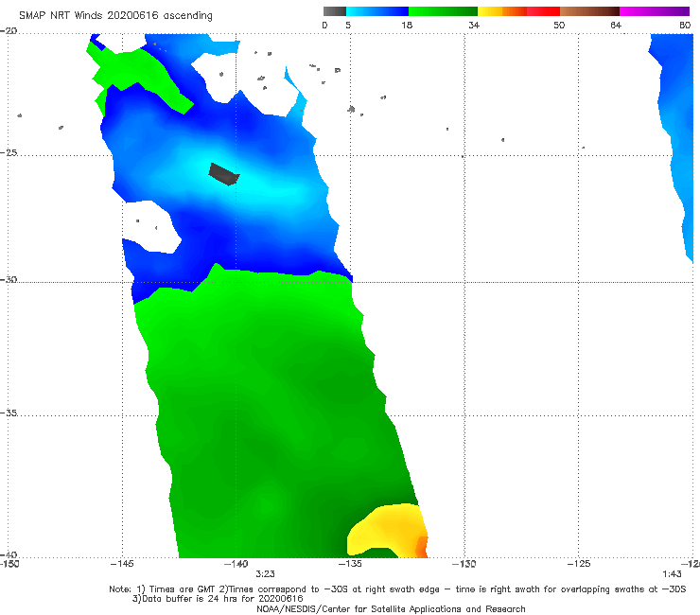Click the '-25' latitude axis label

coord(9,152)
